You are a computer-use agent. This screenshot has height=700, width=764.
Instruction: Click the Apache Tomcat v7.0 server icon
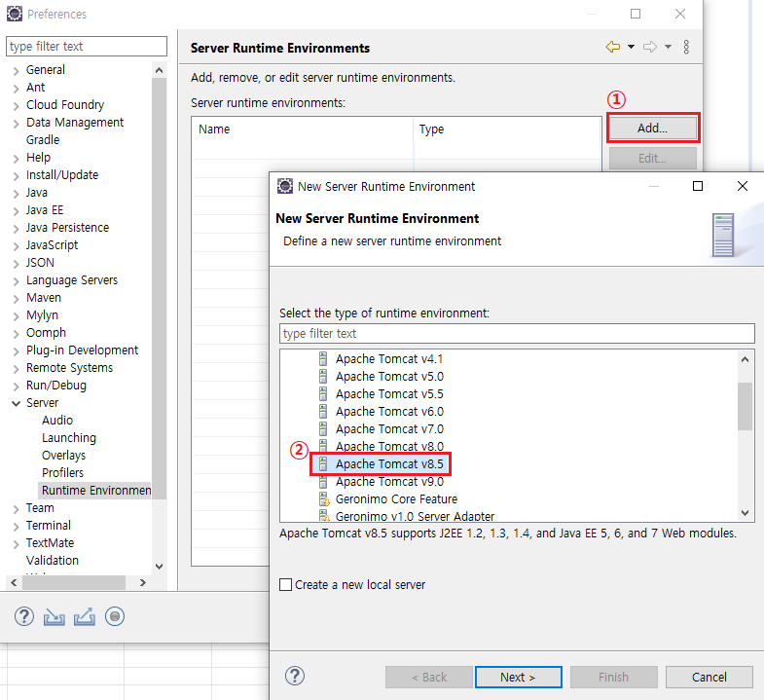coord(323,429)
